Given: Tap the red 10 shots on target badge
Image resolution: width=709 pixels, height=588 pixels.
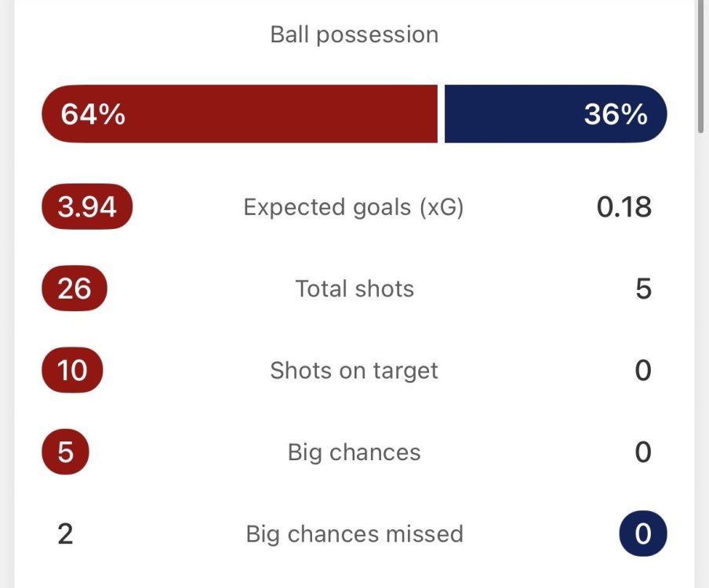Looking at the screenshot, I should coord(72,370).
